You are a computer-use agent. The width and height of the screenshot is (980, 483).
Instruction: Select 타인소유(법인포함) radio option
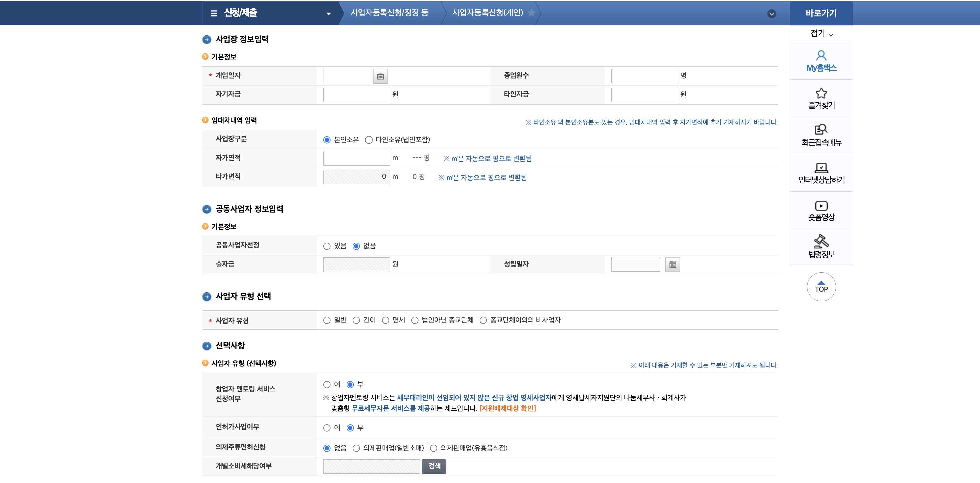point(369,140)
